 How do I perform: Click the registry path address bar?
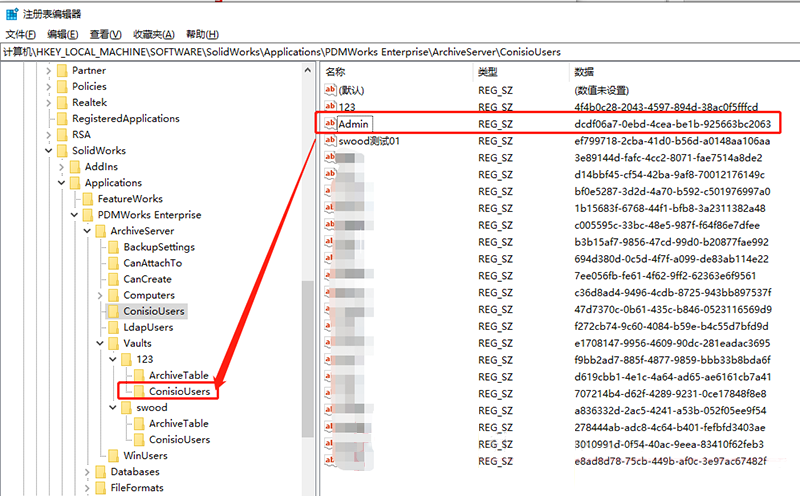[x=400, y=51]
